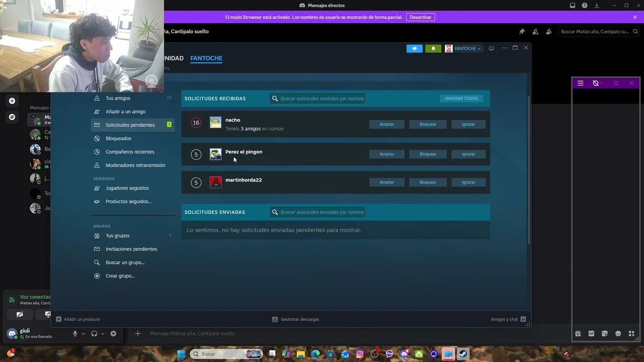Open Tus amigos friends list
The width and height of the screenshot is (644, 362).
click(x=118, y=98)
